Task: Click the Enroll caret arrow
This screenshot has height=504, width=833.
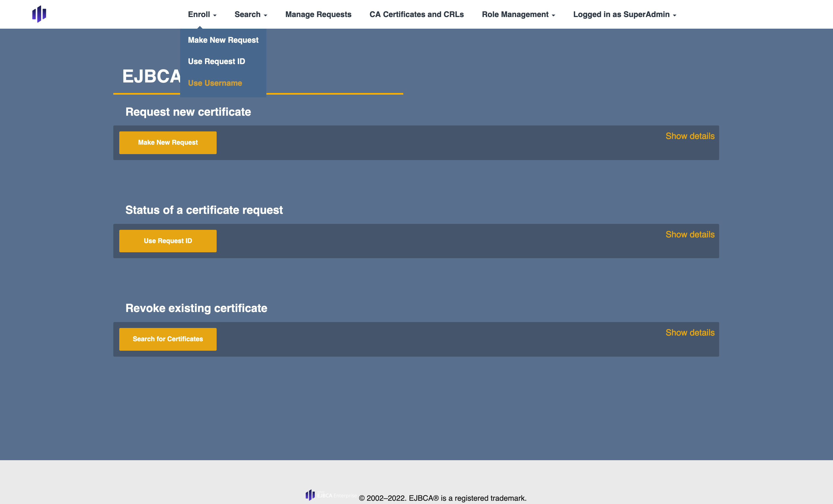Action: pos(215,16)
